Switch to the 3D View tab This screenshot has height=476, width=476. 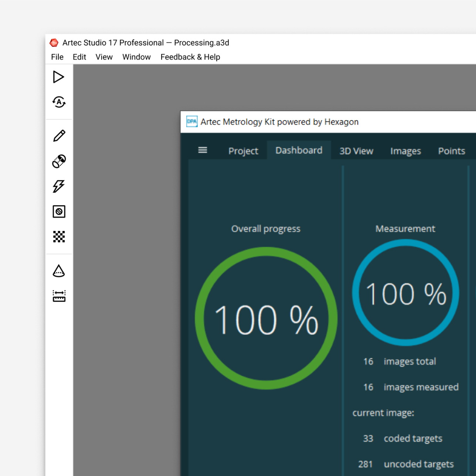point(356,151)
